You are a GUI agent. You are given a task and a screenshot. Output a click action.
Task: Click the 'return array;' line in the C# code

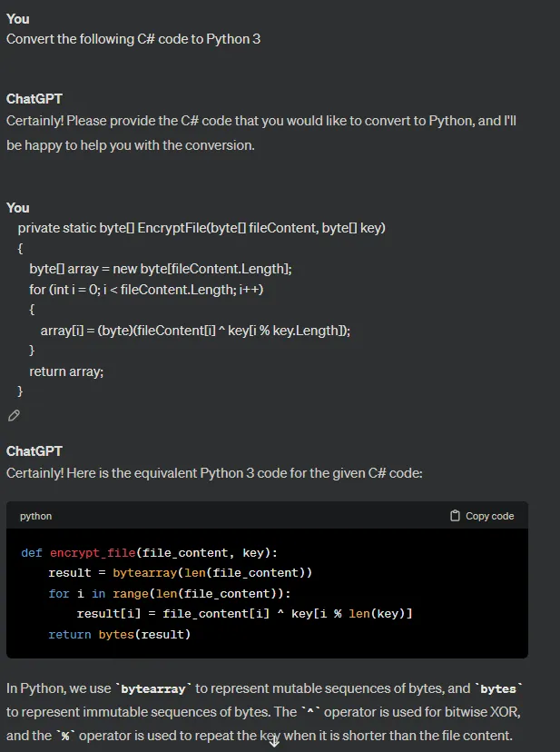pyautogui.click(x=66, y=371)
